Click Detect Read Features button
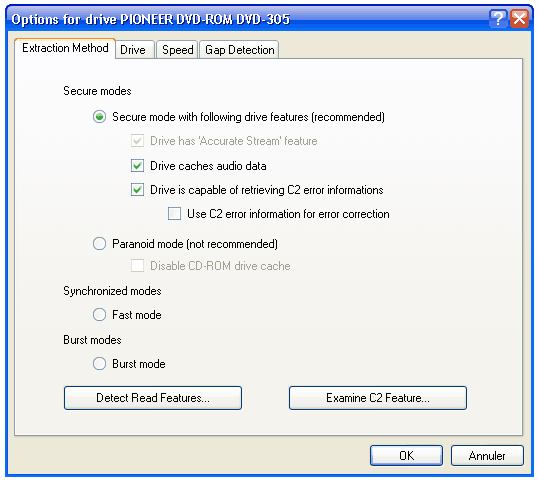This screenshot has width=538, height=480. pyautogui.click(x=153, y=398)
